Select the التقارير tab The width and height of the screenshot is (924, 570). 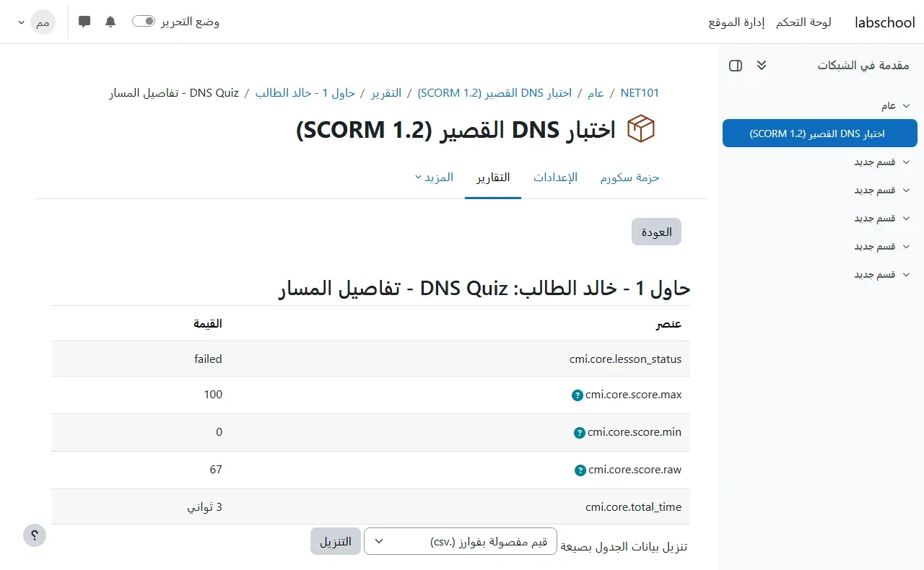pyautogui.click(x=493, y=177)
